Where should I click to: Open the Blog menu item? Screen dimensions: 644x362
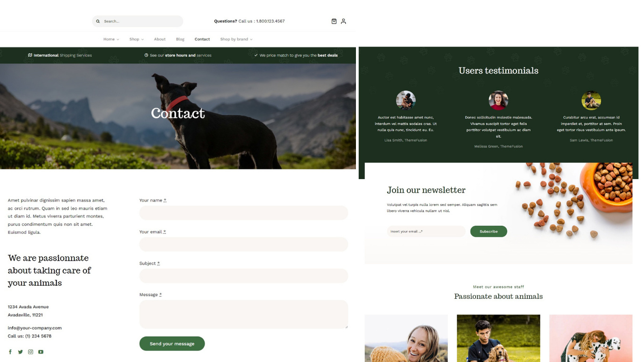[x=180, y=39]
